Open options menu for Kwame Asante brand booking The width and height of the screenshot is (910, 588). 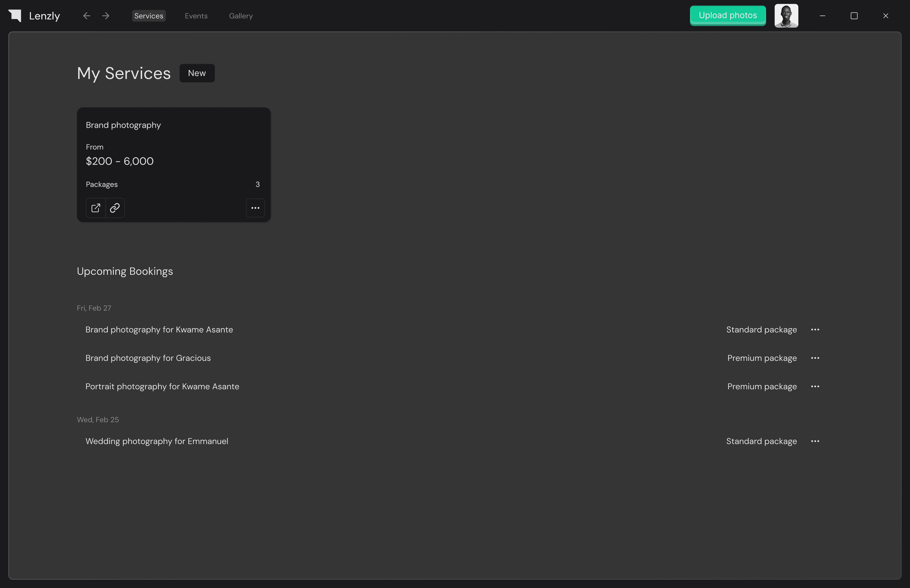click(x=815, y=330)
